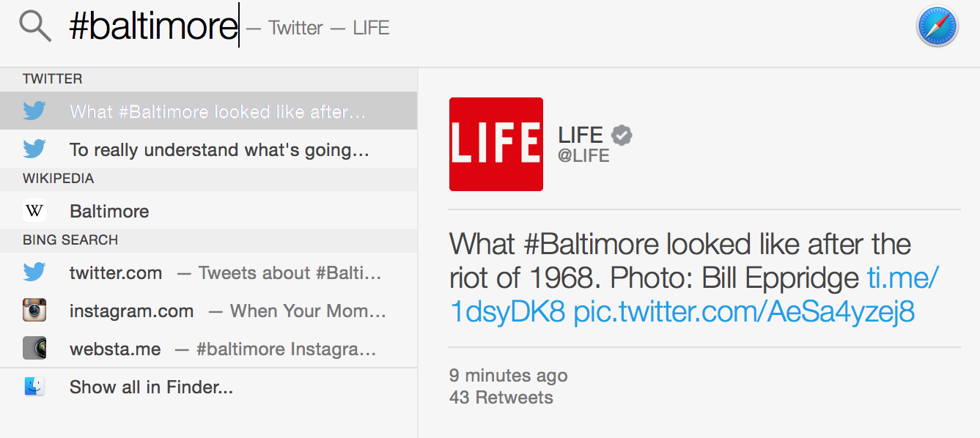
Task: Click the Wikipedia W icon
Action: (34, 211)
